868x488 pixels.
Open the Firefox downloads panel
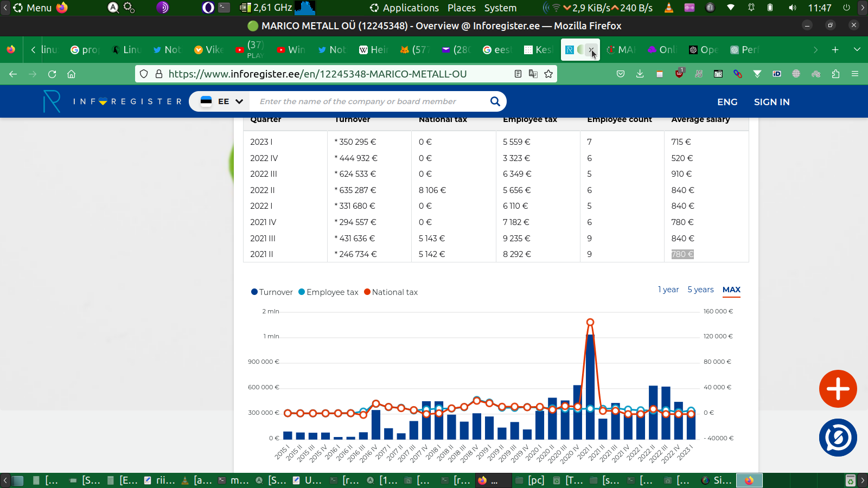640,74
